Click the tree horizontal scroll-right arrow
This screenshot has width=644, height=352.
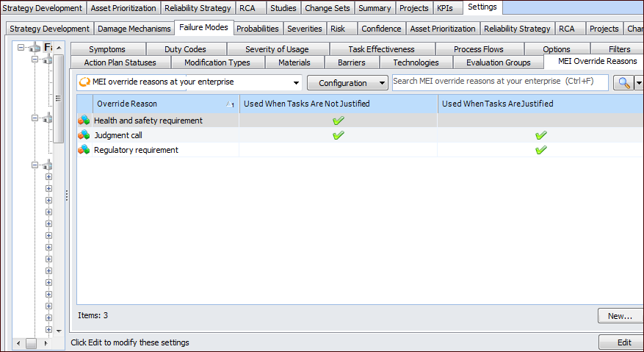(46, 343)
